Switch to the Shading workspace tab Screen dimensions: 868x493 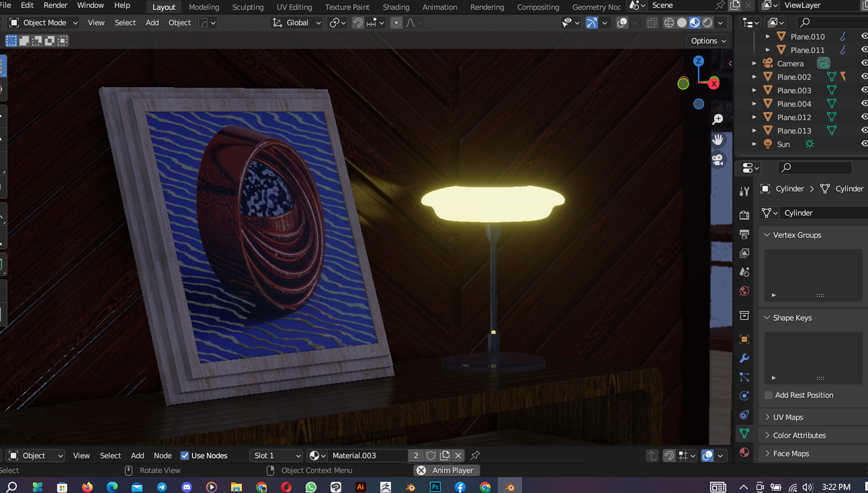tap(396, 7)
